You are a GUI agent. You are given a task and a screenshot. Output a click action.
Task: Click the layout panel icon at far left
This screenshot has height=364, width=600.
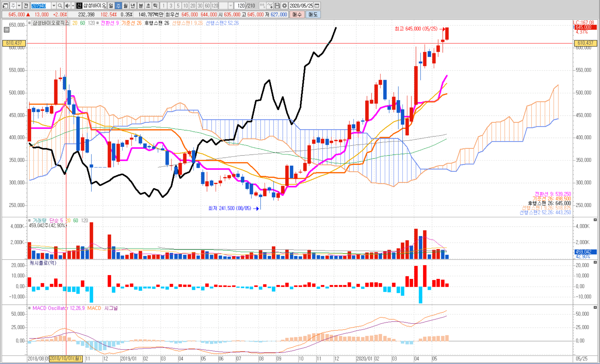(x=5, y=6)
